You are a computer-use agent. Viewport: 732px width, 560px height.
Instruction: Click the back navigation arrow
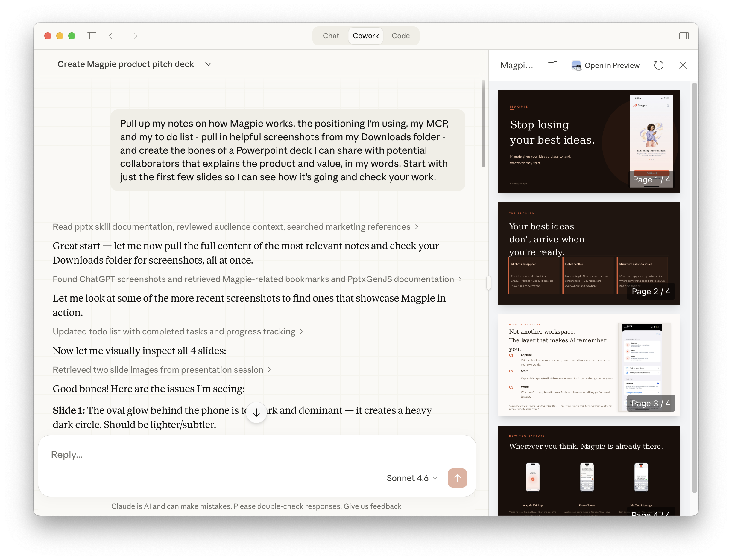(x=113, y=36)
